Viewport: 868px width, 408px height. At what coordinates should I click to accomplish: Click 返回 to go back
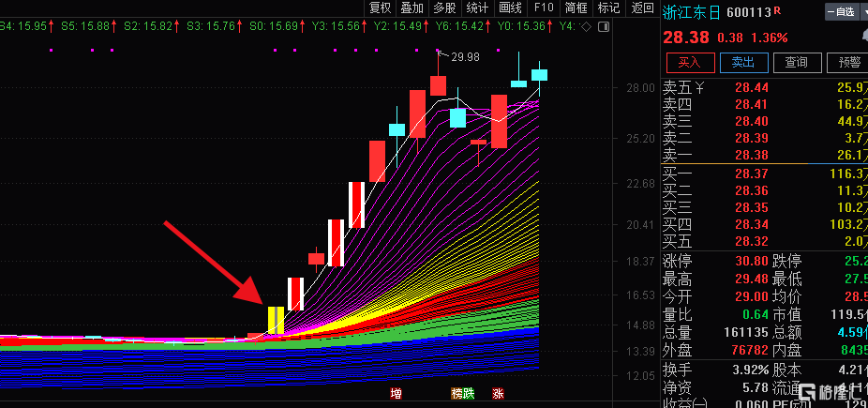[643, 8]
